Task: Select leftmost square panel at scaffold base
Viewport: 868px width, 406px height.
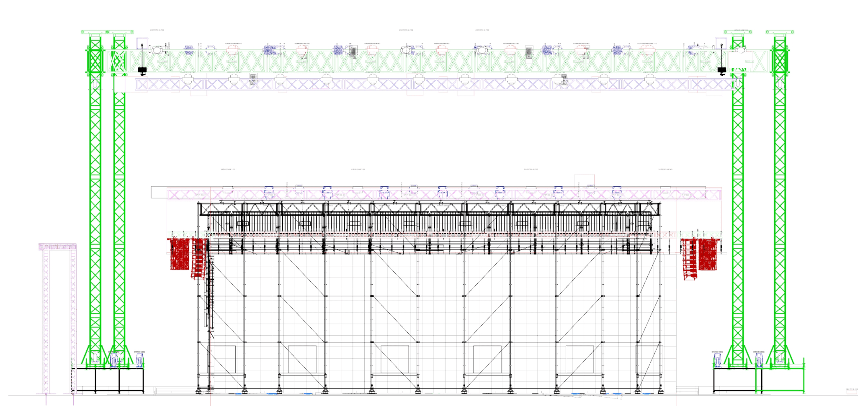Action: (222, 359)
